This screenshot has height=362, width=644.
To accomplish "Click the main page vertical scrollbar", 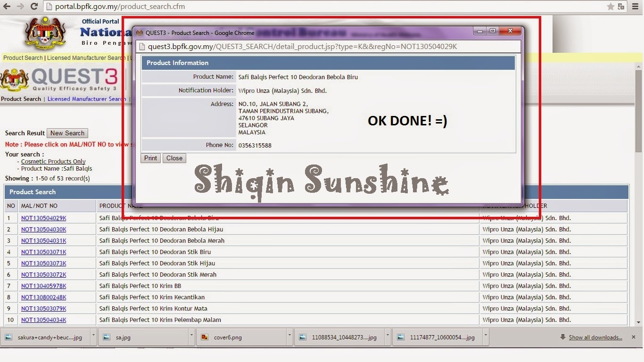I will [x=639, y=111].
